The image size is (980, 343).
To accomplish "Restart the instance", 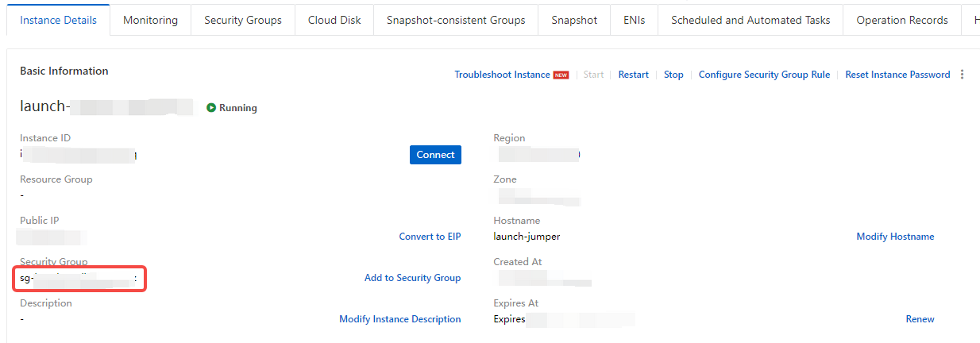I will 633,75.
